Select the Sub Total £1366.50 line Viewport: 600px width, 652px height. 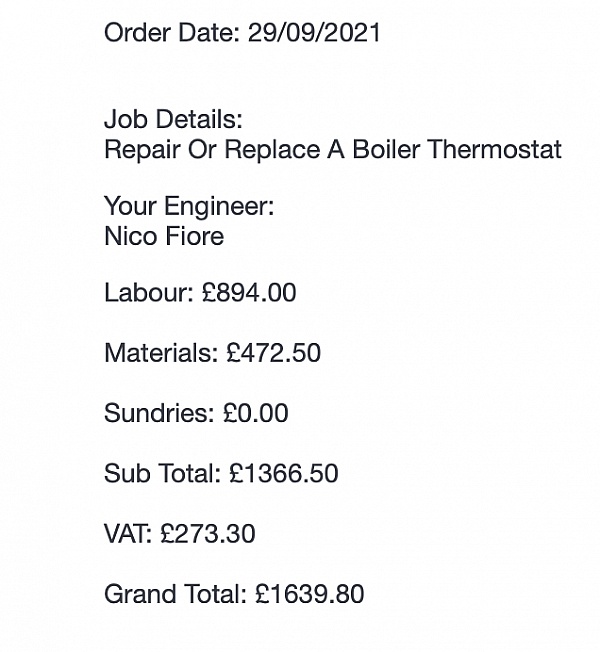tap(221, 473)
